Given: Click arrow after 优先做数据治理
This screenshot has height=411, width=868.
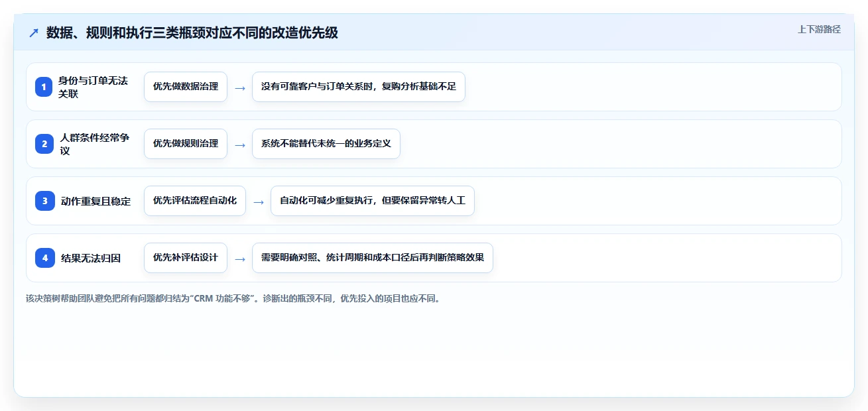Looking at the screenshot, I should (x=240, y=88).
